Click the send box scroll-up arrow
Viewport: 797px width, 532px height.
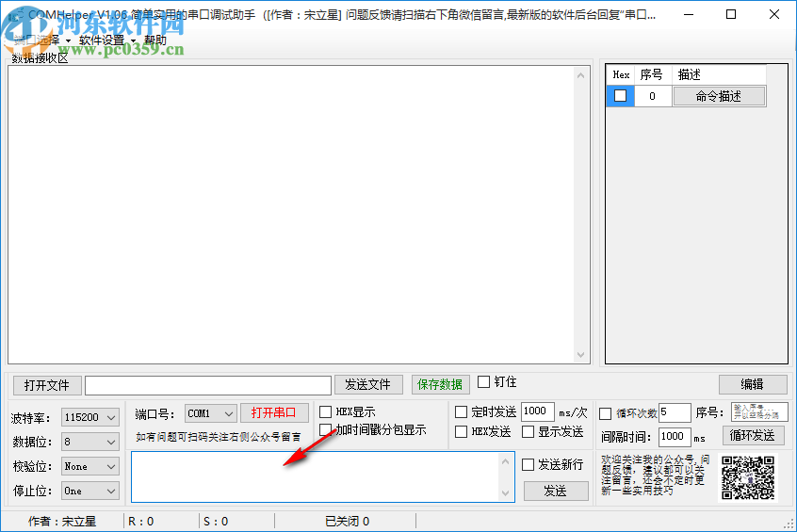505,462
